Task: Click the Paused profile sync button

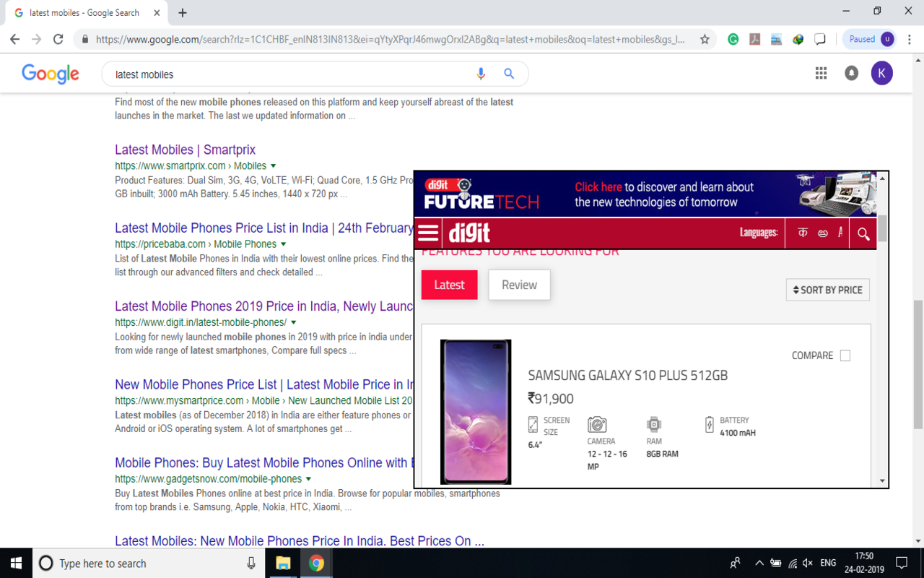Action: click(x=870, y=39)
